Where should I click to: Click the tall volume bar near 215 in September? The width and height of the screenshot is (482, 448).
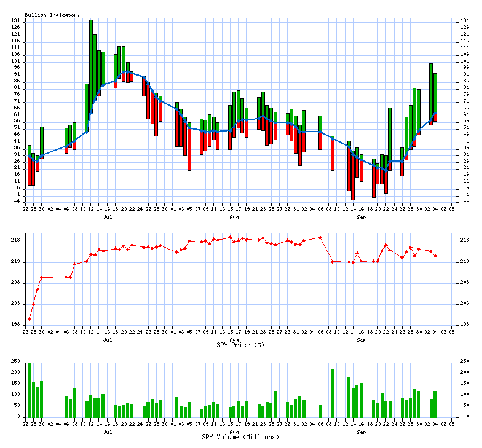click(333, 392)
